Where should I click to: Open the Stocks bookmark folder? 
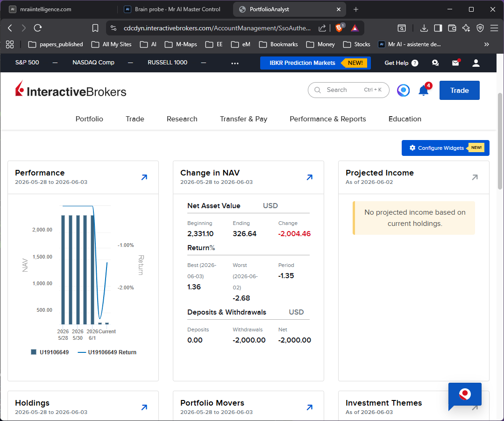357,44
